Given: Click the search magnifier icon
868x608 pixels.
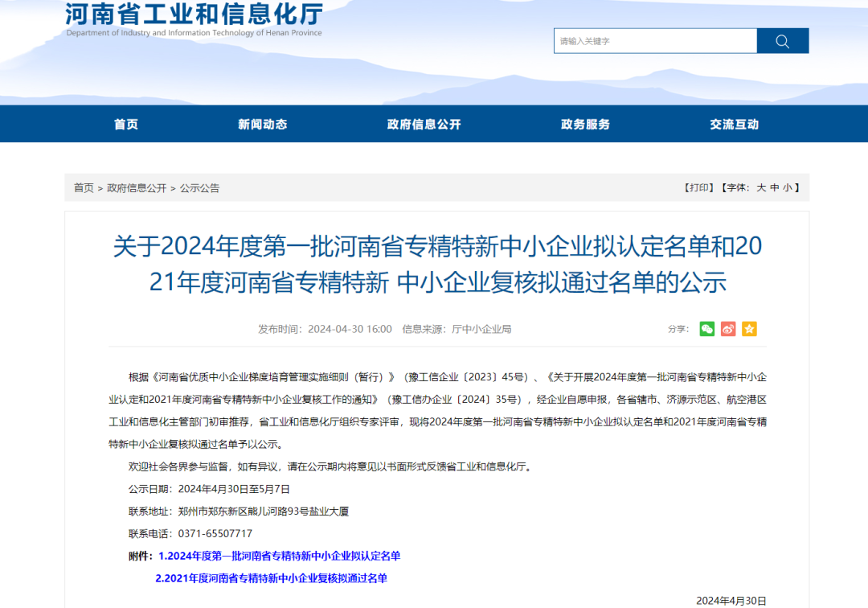Looking at the screenshot, I should coord(782,40).
